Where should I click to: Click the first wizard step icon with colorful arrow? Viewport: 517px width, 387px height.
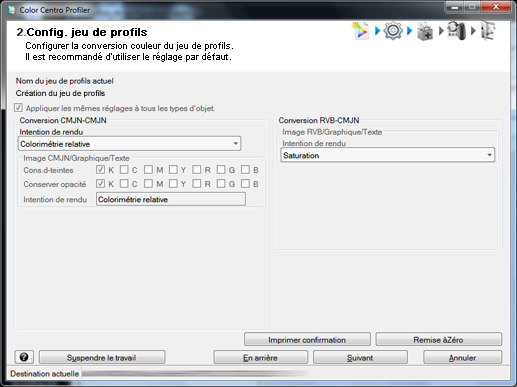click(x=361, y=31)
